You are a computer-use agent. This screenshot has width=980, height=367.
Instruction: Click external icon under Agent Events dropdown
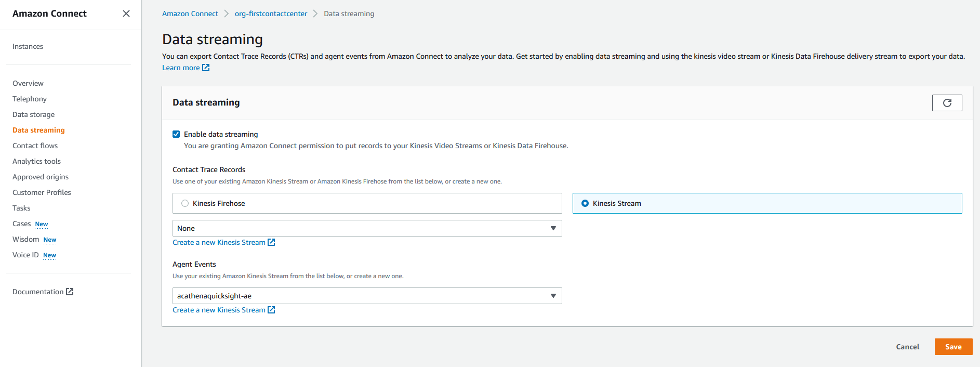point(271,310)
